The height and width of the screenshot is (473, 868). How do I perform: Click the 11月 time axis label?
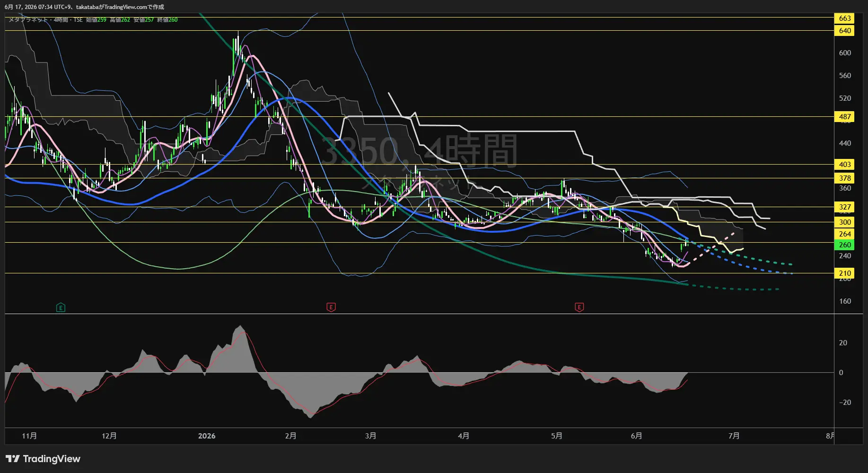[29, 436]
